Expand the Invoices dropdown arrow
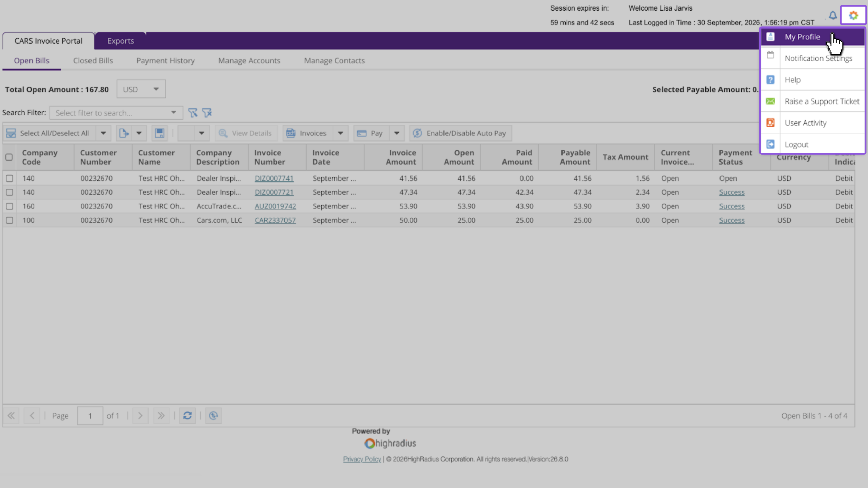Viewport: 868px width, 488px height. (340, 133)
